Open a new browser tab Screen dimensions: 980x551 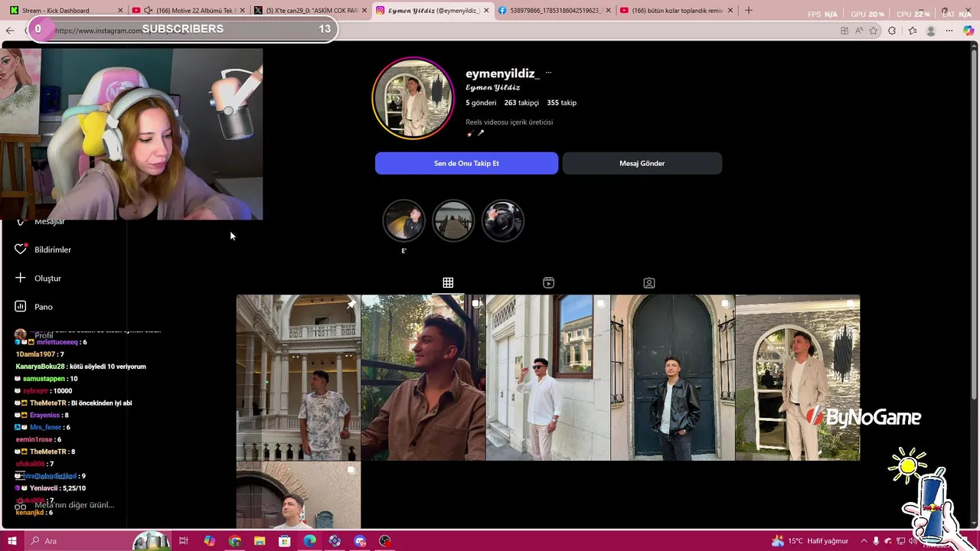pos(748,11)
